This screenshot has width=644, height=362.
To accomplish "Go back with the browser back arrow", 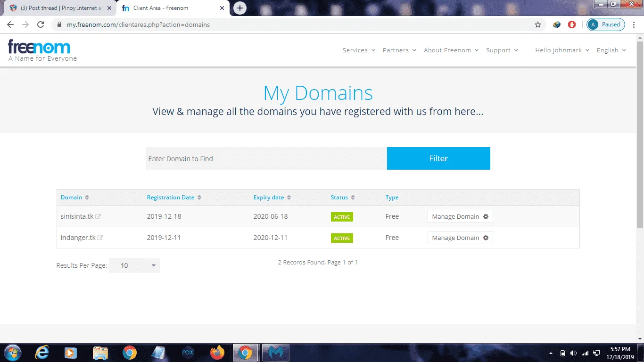I will [x=10, y=25].
